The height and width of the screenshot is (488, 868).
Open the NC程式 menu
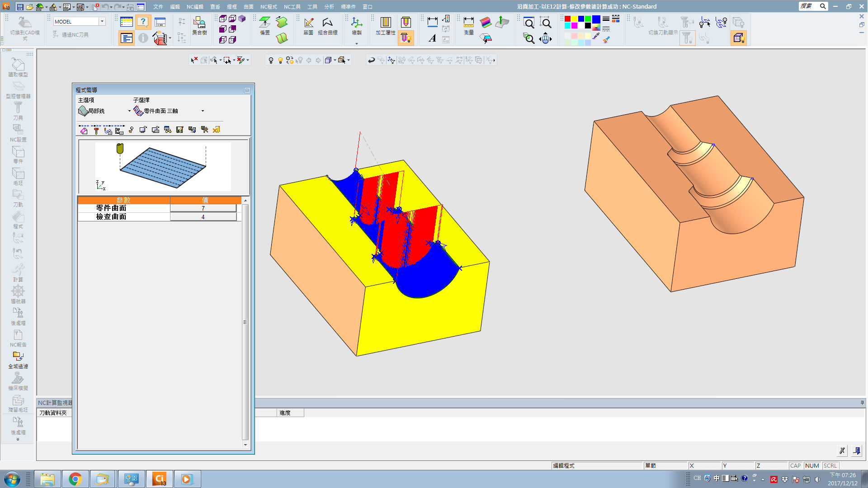click(x=269, y=7)
